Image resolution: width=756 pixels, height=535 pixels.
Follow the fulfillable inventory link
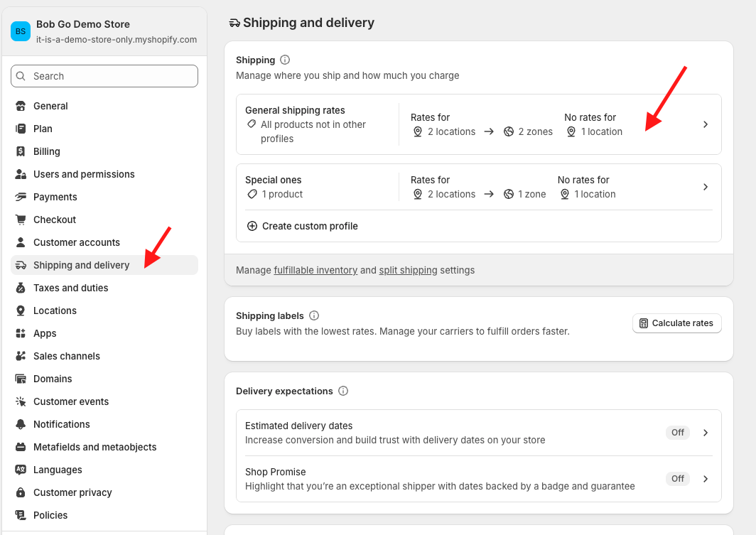click(315, 270)
